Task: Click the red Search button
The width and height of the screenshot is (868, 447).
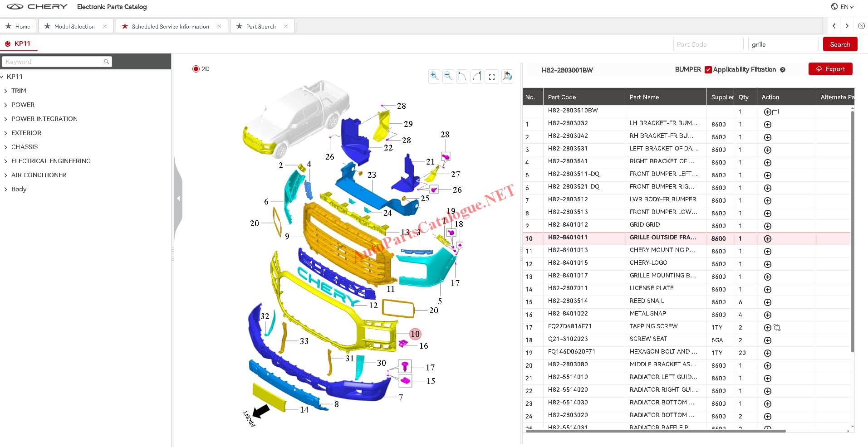Action: pyautogui.click(x=840, y=44)
